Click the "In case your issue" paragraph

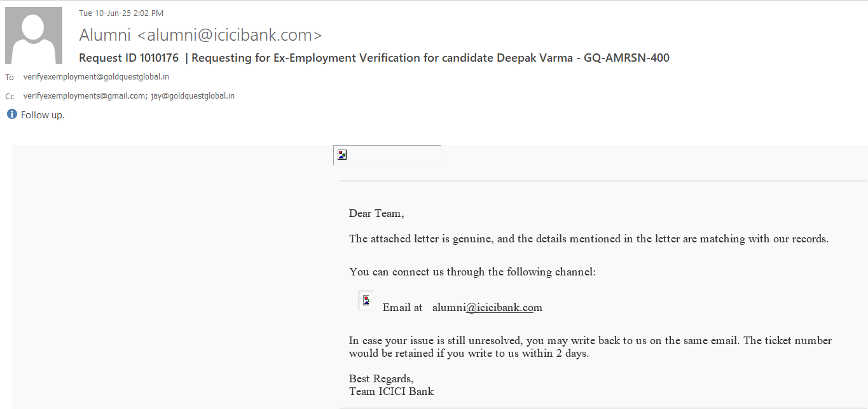(x=589, y=347)
